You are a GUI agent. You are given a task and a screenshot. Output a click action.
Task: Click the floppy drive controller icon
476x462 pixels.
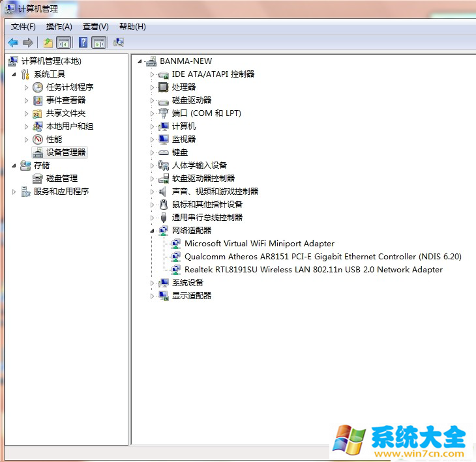164,179
